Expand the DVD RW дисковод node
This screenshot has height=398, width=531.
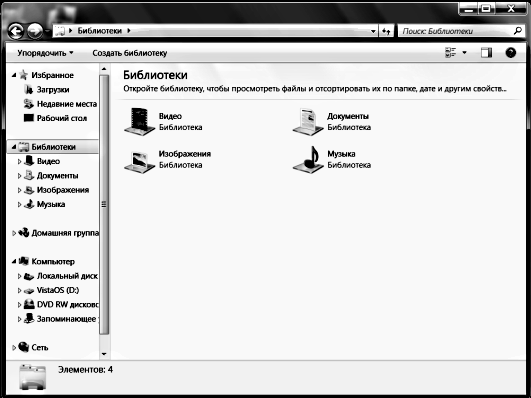pos(19,305)
